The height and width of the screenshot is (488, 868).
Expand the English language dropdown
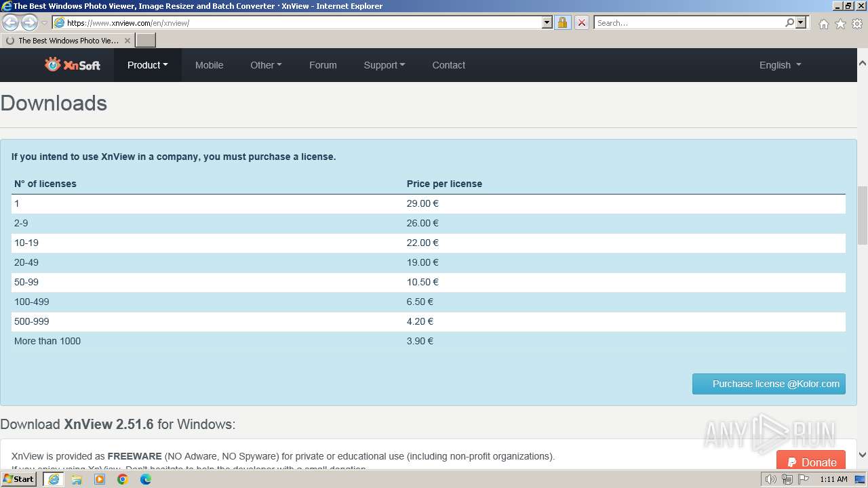[x=780, y=65]
